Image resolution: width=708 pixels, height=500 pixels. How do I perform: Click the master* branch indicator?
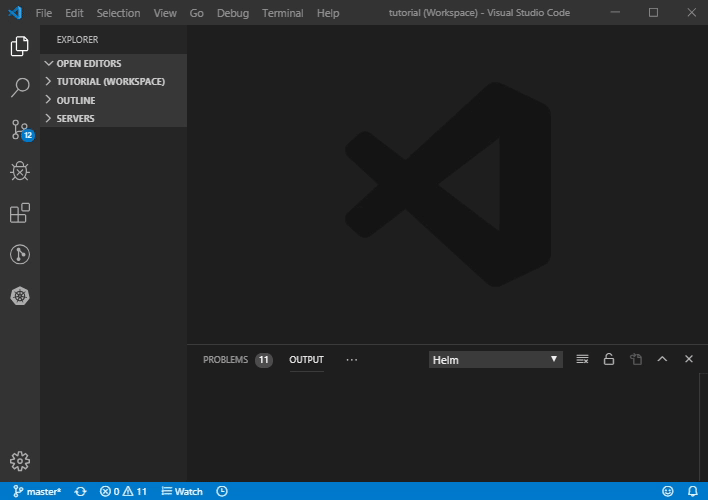click(37, 491)
